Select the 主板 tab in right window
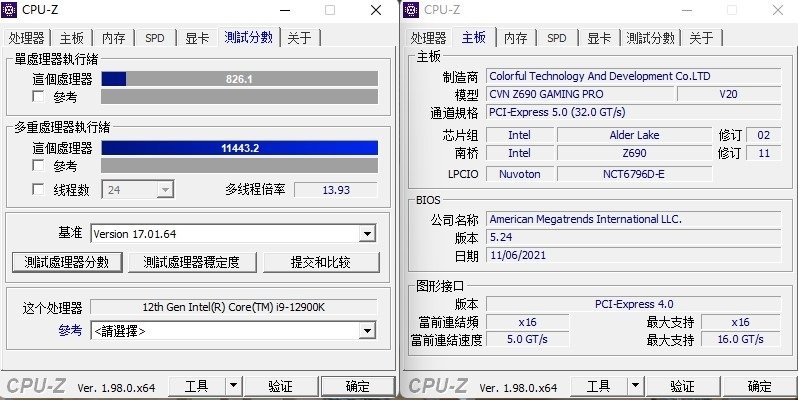The height and width of the screenshot is (400, 798). (474, 37)
